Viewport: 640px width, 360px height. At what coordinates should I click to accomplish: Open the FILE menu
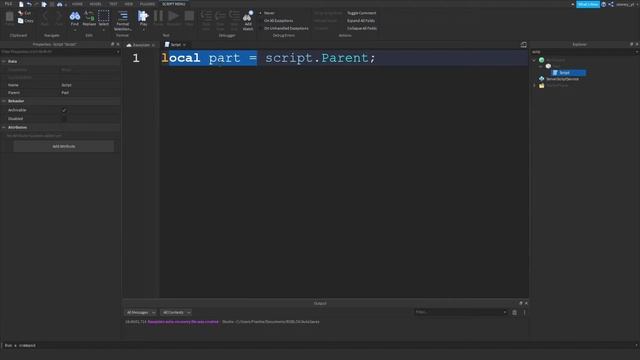(8, 4)
